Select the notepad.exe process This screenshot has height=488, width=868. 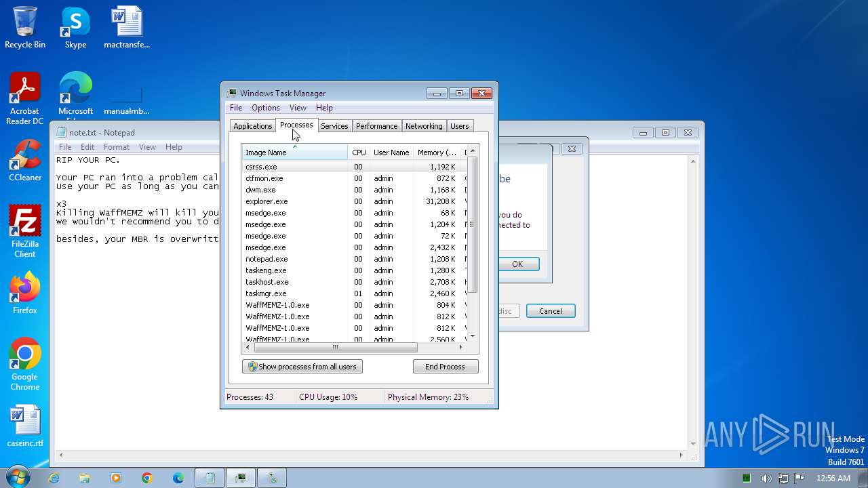[355, 259]
